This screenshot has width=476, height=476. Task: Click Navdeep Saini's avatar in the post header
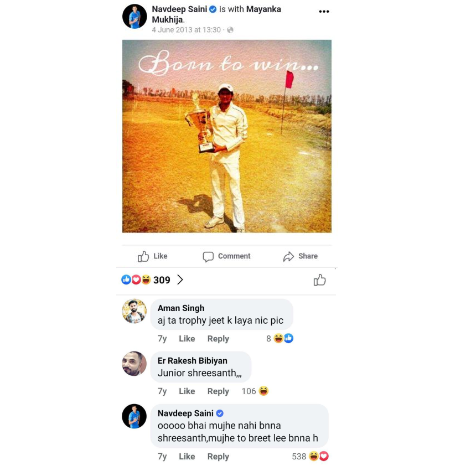coord(134,17)
